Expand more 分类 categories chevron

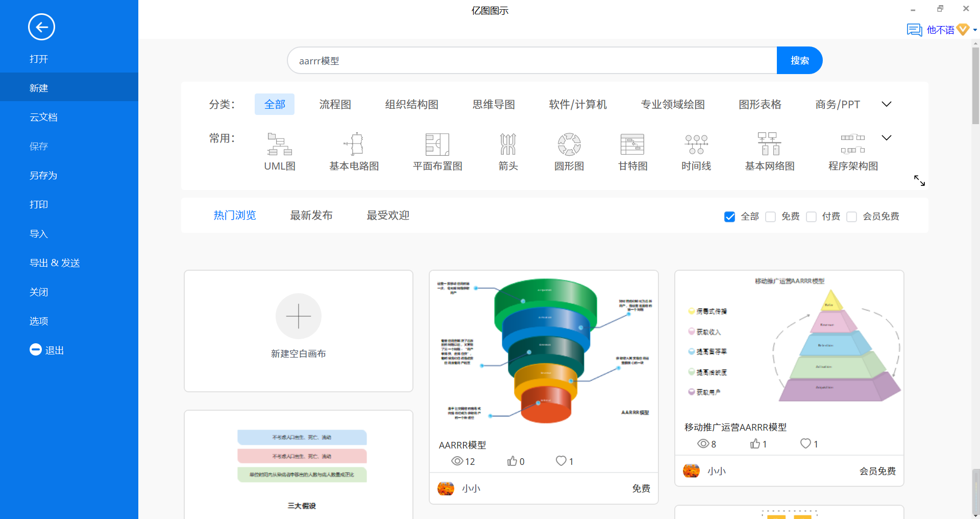pos(887,104)
